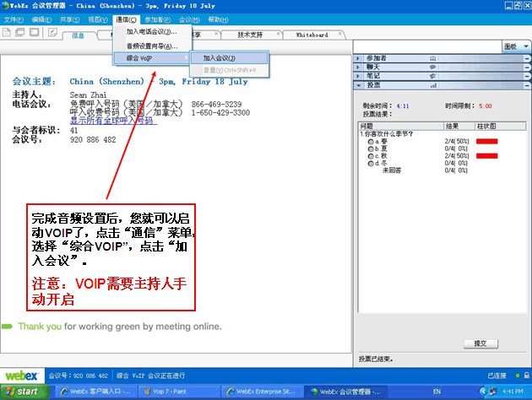Switch to Voip 7 - Paint taskbar window
The image size is (532, 400).
[179, 392]
